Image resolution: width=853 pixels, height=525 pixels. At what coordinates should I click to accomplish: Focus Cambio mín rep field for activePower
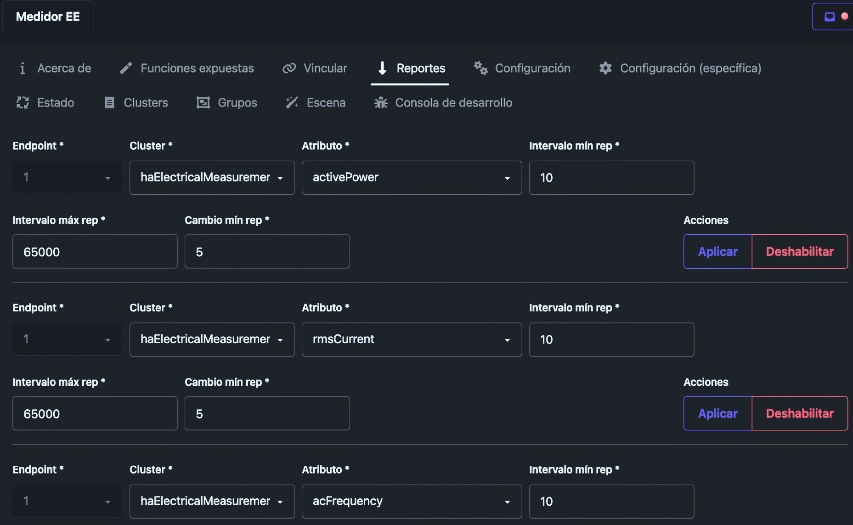click(267, 251)
